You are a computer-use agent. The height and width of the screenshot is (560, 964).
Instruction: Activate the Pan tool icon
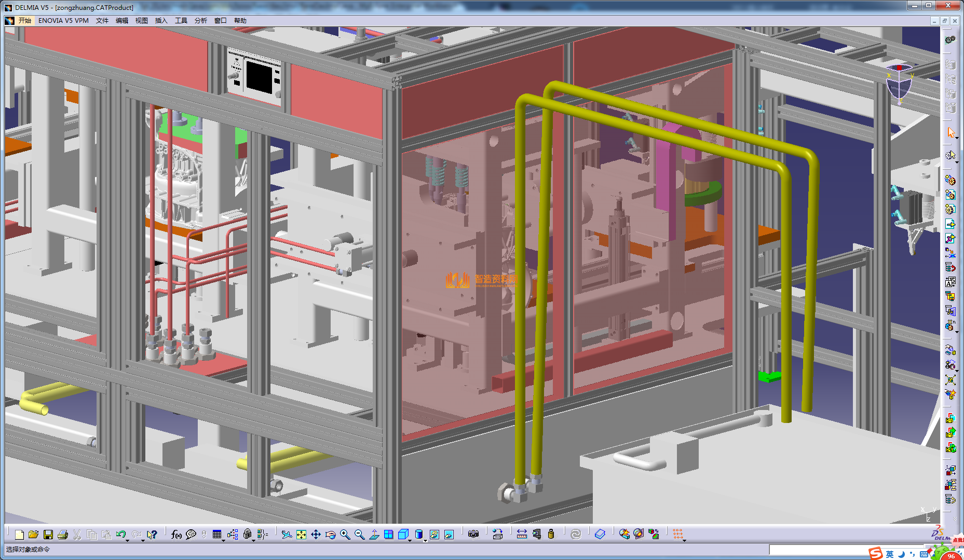click(316, 535)
